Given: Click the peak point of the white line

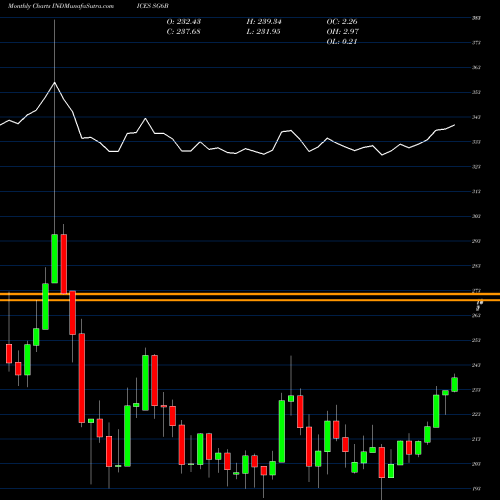Looking at the screenshot, I should point(54,82).
